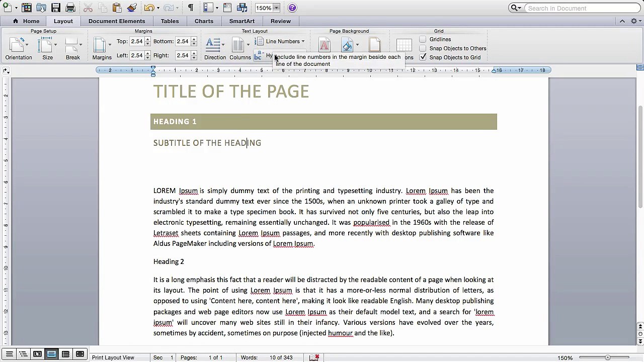The image size is (644, 362).
Task: Open the SmartArt tab
Action: click(242, 21)
